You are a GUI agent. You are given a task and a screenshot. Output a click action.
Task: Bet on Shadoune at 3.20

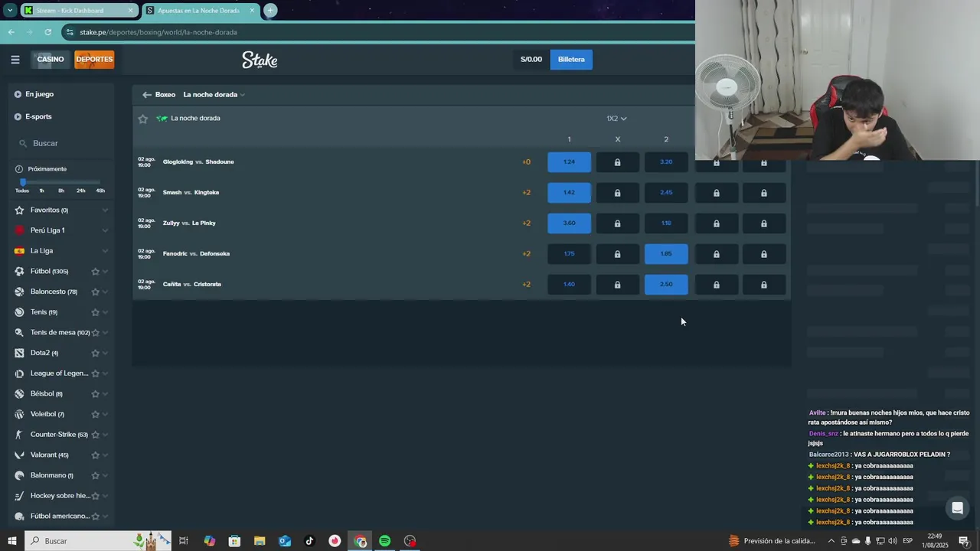click(x=666, y=162)
